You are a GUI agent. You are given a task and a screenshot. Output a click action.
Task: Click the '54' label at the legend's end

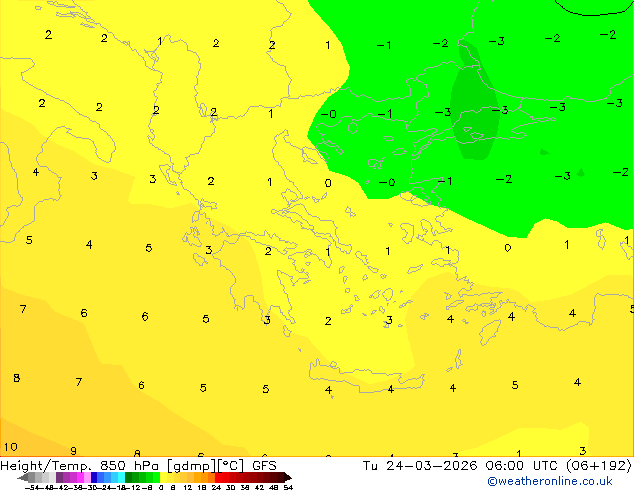pos(288,487)
